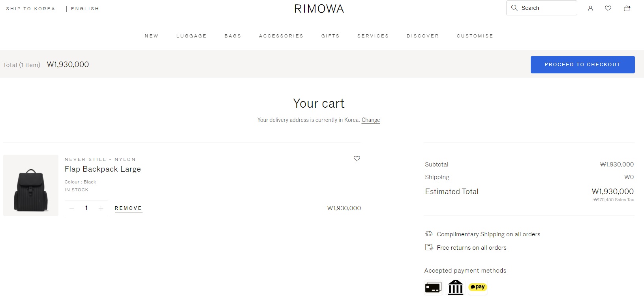644x301 pixels.
Task: Click the ₩175,455 Sales Tax text
Action: pos(614,200)
